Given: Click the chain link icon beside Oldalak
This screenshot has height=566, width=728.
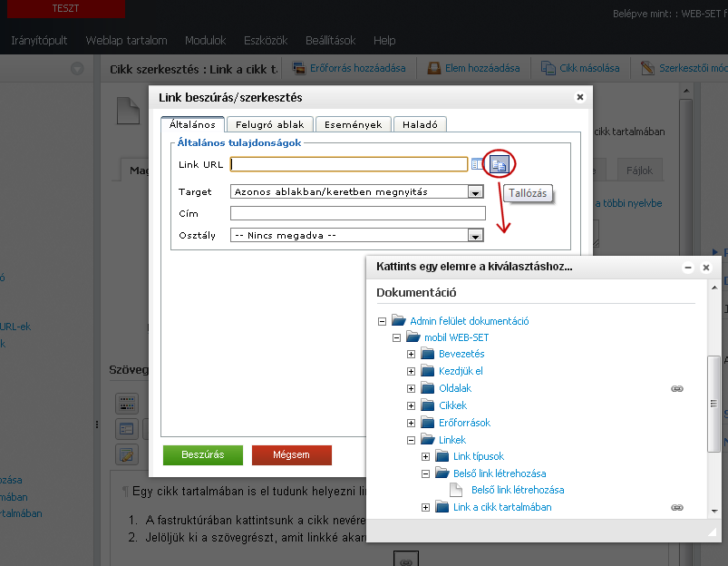Looking at the screenshot, I should tap(676, 388).
